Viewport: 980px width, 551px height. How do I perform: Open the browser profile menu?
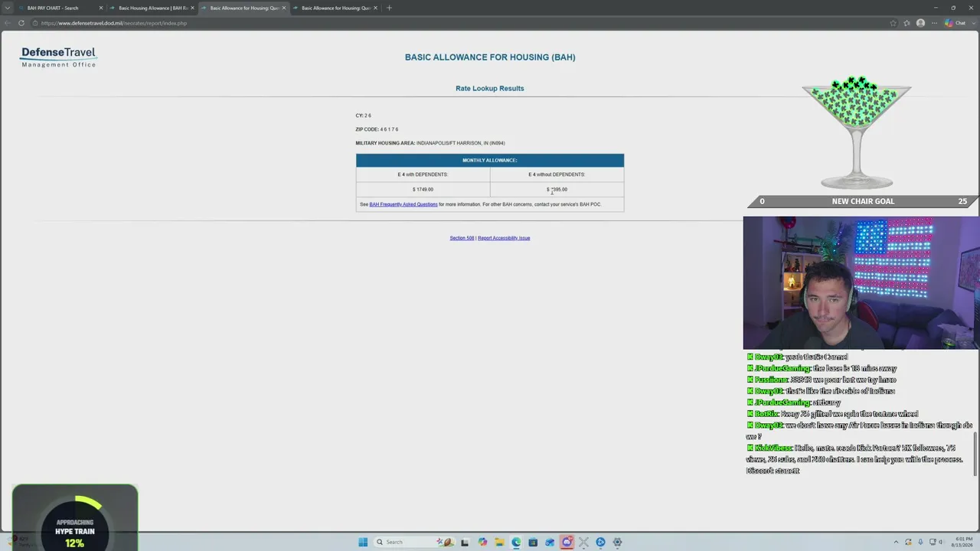[x=920, y=23]
